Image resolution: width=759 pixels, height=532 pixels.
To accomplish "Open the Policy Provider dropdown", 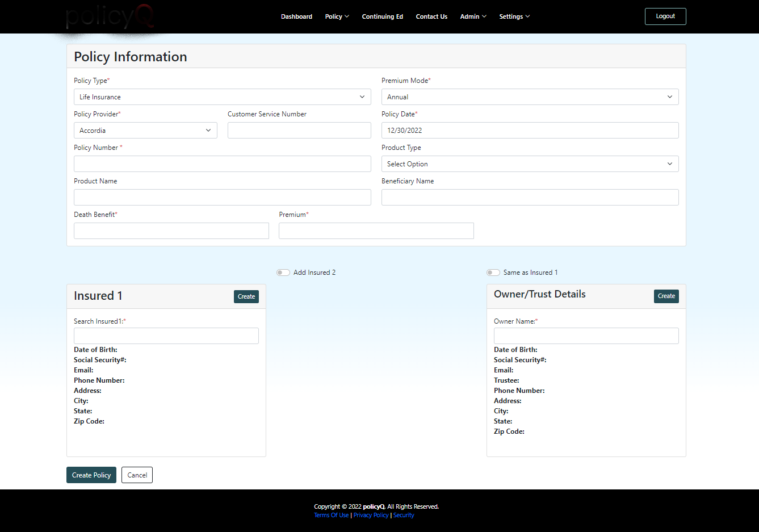I will pos(145,131).
